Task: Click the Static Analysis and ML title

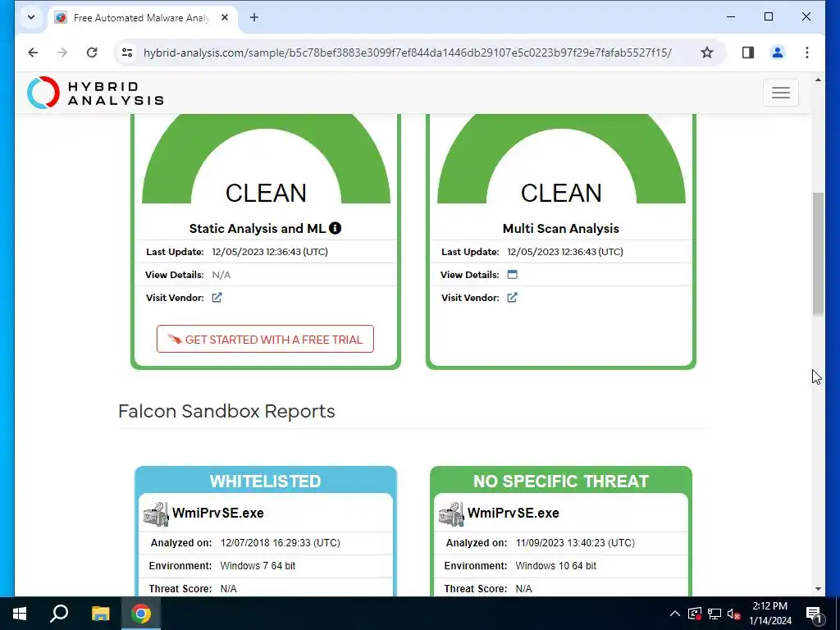Action: click(257, 228)
